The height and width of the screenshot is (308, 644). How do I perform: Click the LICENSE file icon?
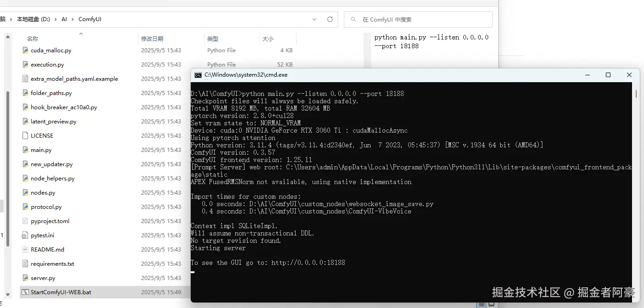[x=26, y=135]
